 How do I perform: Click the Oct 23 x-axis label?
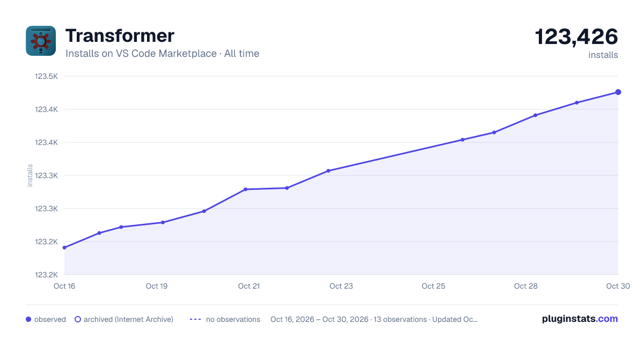click(341, 286)
